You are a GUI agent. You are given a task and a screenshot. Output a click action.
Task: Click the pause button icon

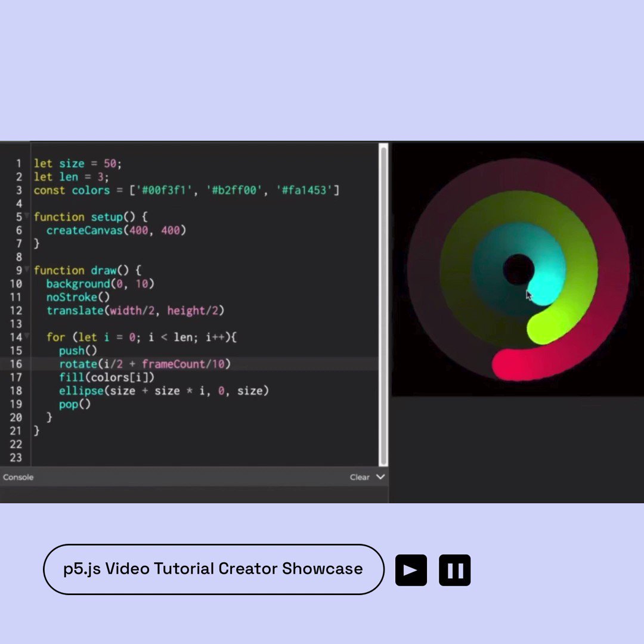454,570
